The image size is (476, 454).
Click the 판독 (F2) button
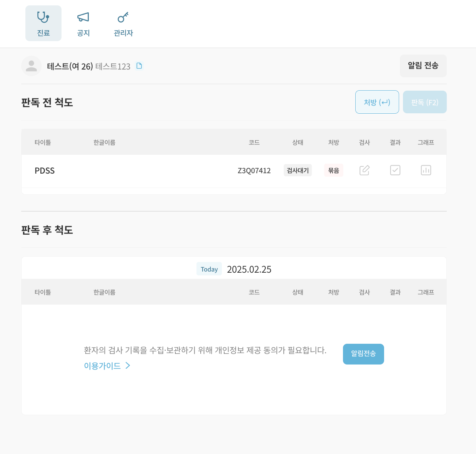425,102
